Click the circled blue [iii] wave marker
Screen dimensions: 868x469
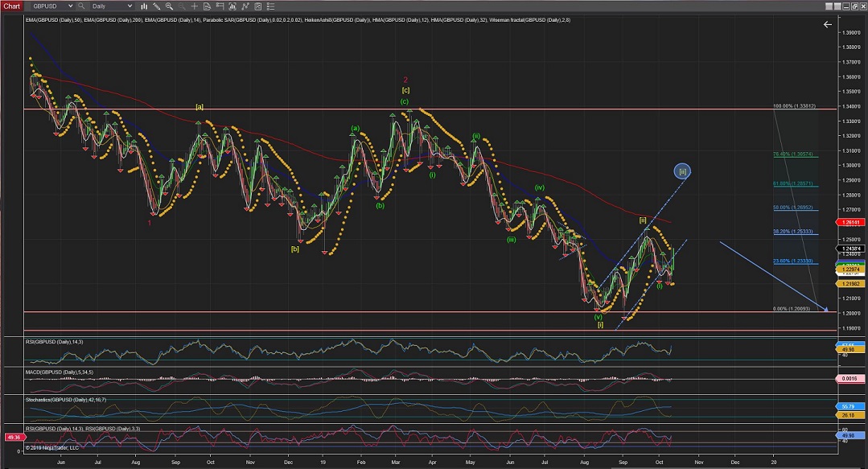tap(682, 171)
